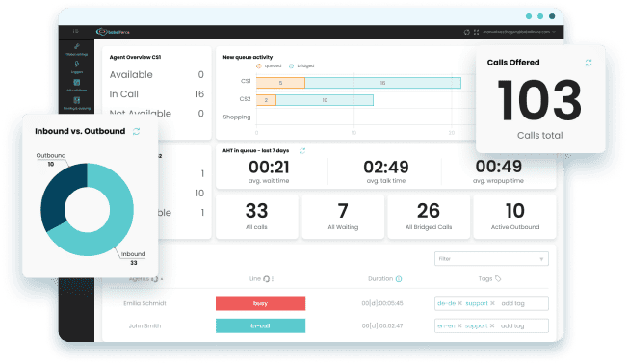
Task: Open the wrench settings item in sidebar
Action: 76,46
